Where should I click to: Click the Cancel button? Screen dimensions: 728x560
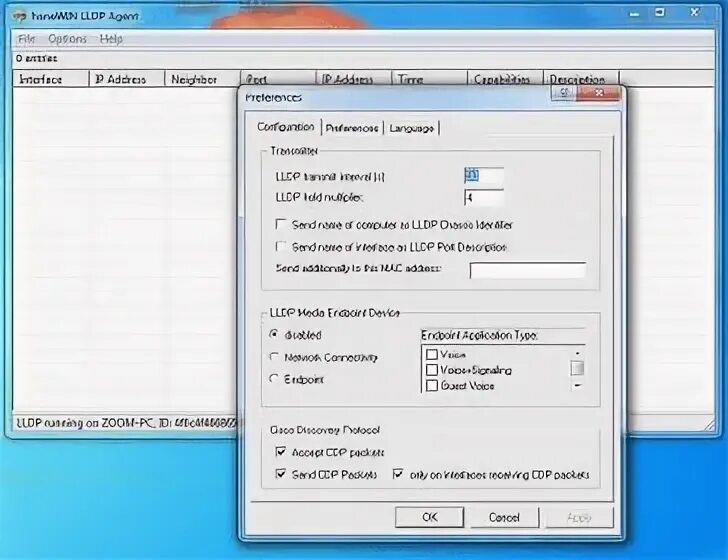point(504,517)
